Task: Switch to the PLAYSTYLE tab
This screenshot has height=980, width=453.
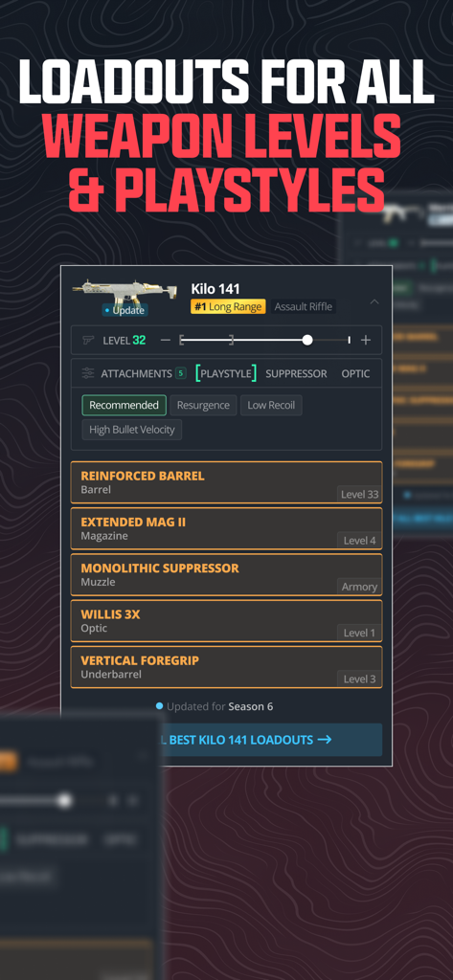Action: (x=226, y=373)
